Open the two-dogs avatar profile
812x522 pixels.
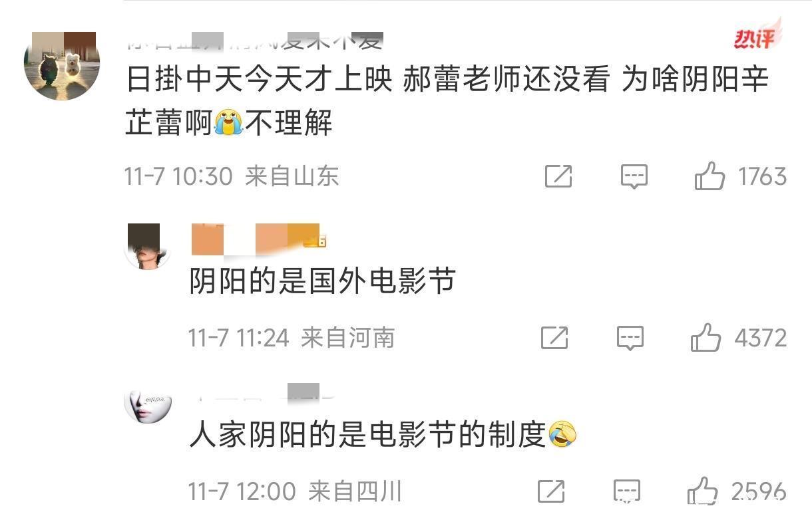tap(62, 66)
